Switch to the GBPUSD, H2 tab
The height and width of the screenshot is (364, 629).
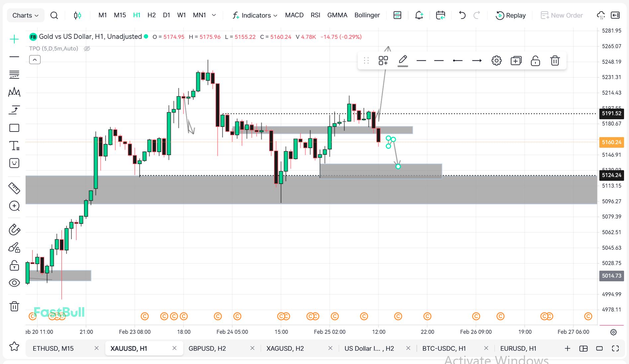coord(207,348)
